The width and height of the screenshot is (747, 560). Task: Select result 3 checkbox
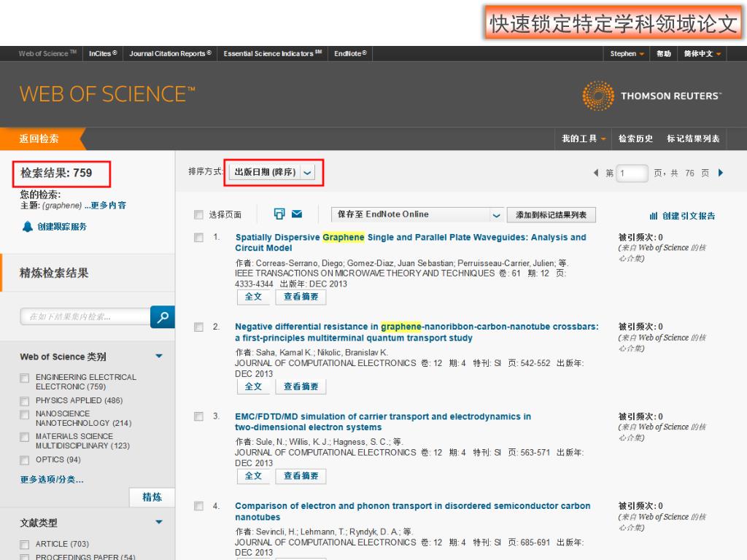pyautogui.click(x=198, y=416)
